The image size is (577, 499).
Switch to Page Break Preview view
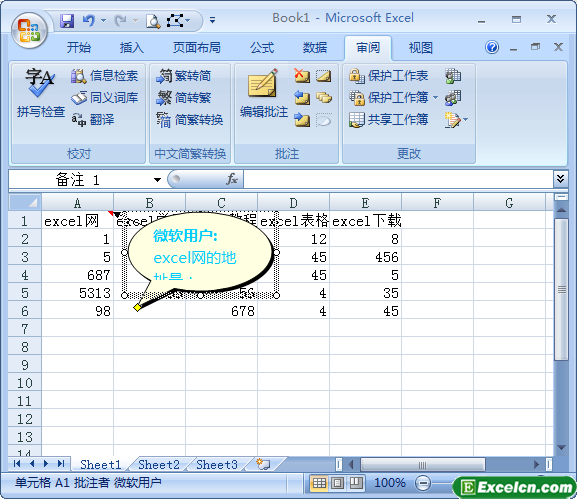tap(355, 482)
